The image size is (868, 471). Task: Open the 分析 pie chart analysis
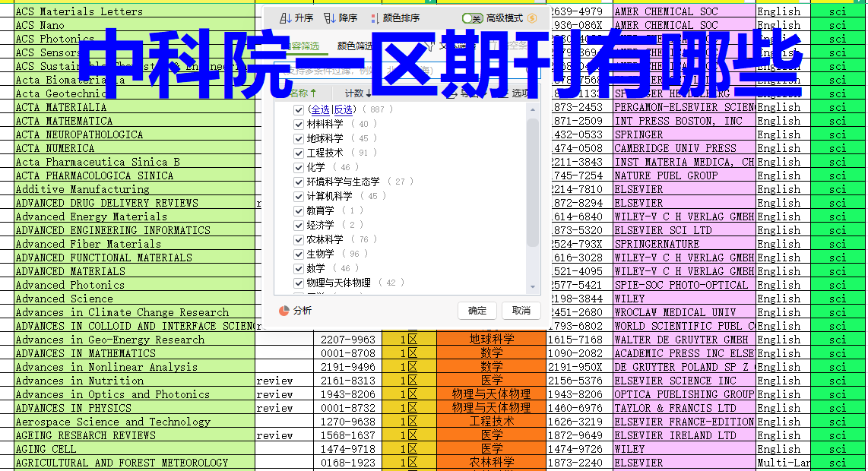point(295,311)
